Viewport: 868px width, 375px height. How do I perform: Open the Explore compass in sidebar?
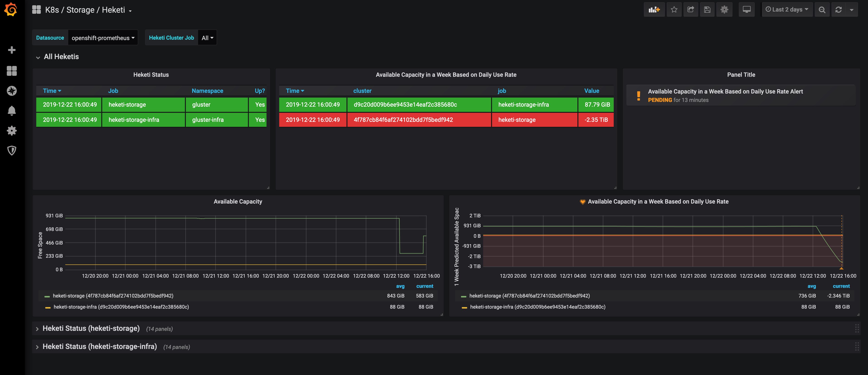coord(12,91)
